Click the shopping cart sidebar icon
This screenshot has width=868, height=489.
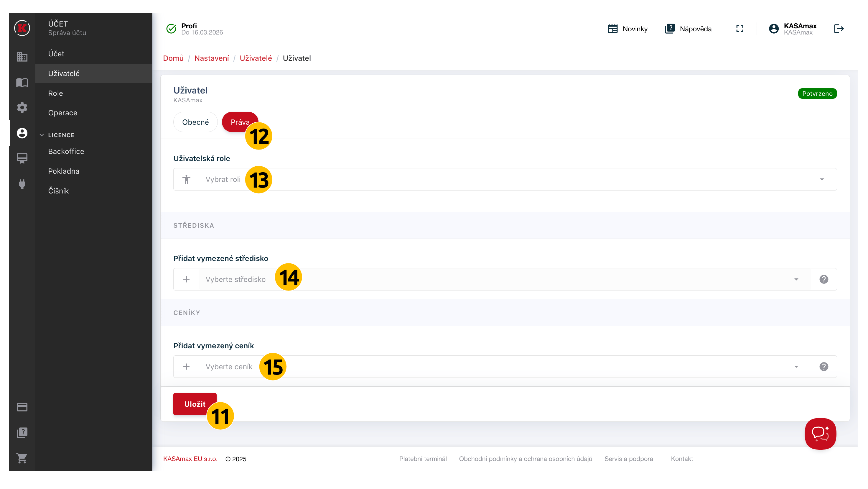(22, 458)
